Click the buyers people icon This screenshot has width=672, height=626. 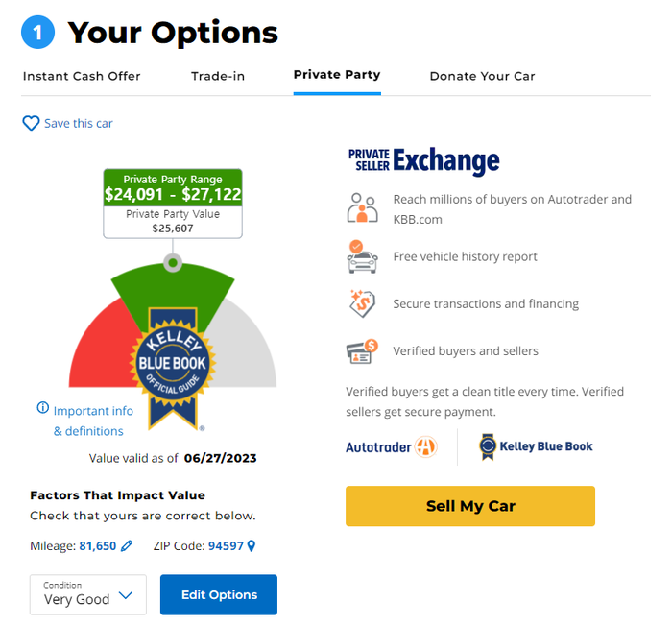coord(362,208)
